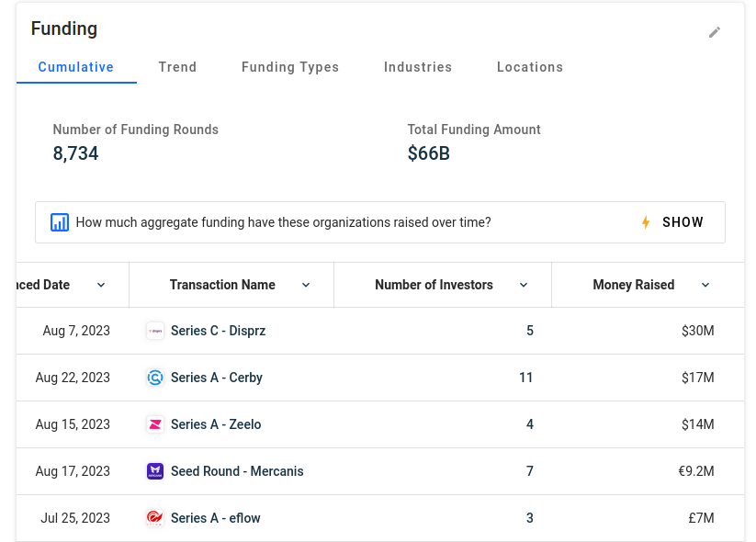Open Number of Investors column dropdown arrow
Viewport: 756px width, 542px height.
[524, 285]
